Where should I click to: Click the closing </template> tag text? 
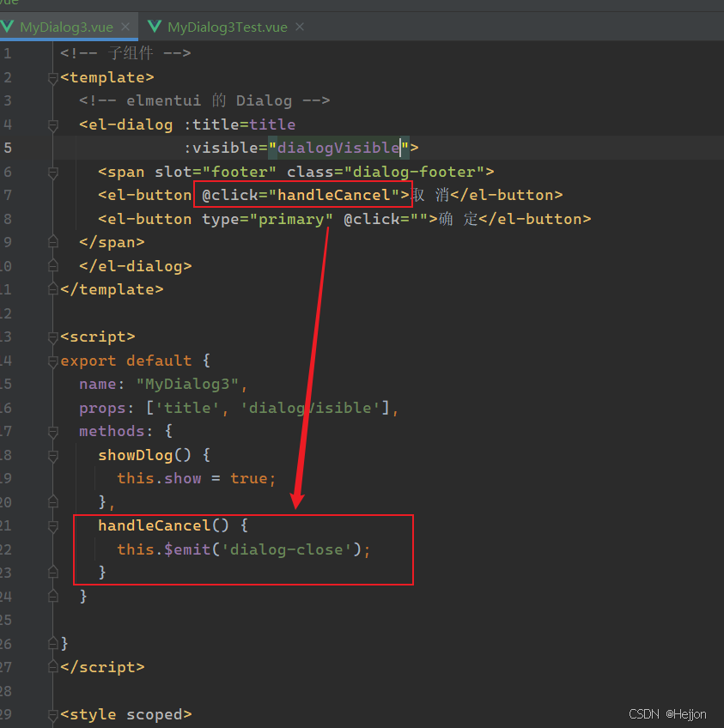click(112, 289)
